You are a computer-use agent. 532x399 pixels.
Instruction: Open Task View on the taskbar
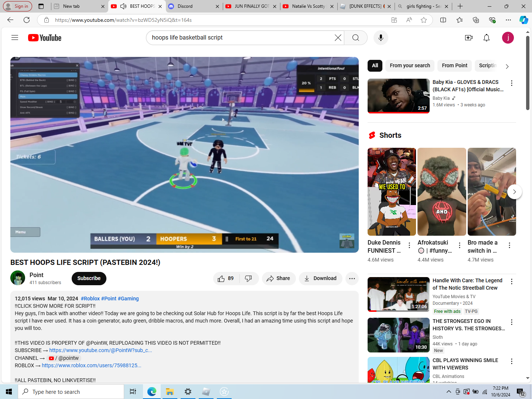(x=133, y=392)
